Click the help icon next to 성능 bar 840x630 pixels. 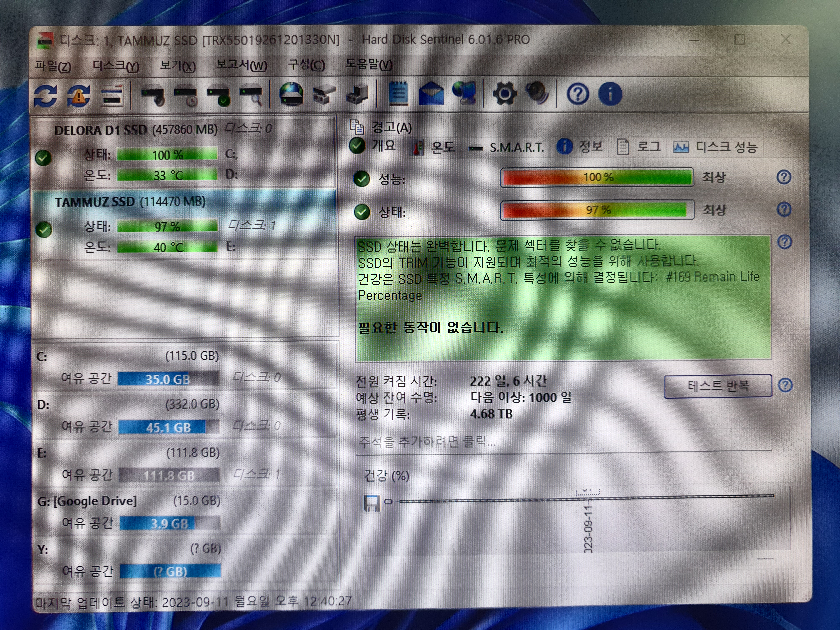[784, 177]
